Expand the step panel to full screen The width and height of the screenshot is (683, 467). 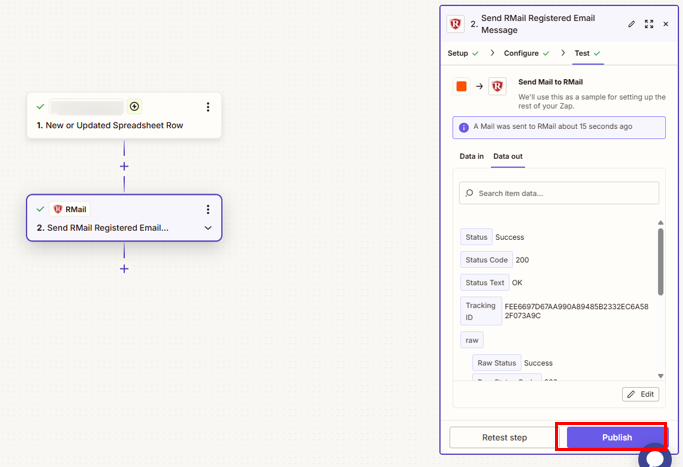point(648,24)
